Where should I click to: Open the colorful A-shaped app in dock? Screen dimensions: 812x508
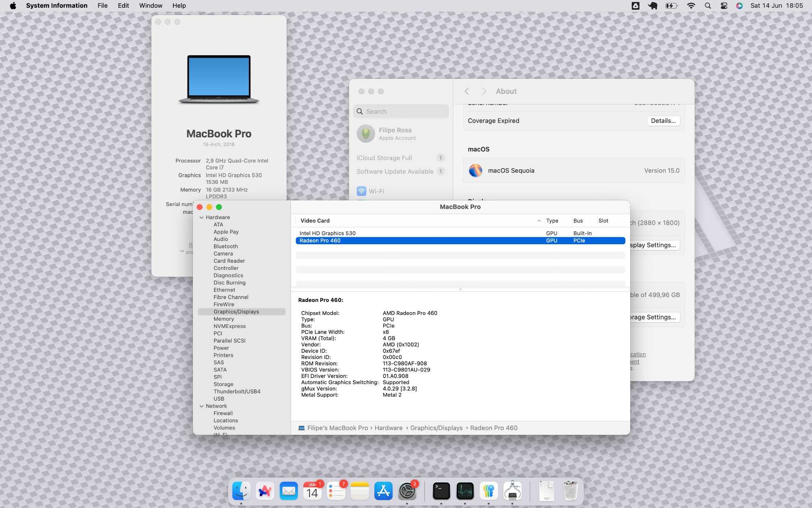(x=265, y=491)
